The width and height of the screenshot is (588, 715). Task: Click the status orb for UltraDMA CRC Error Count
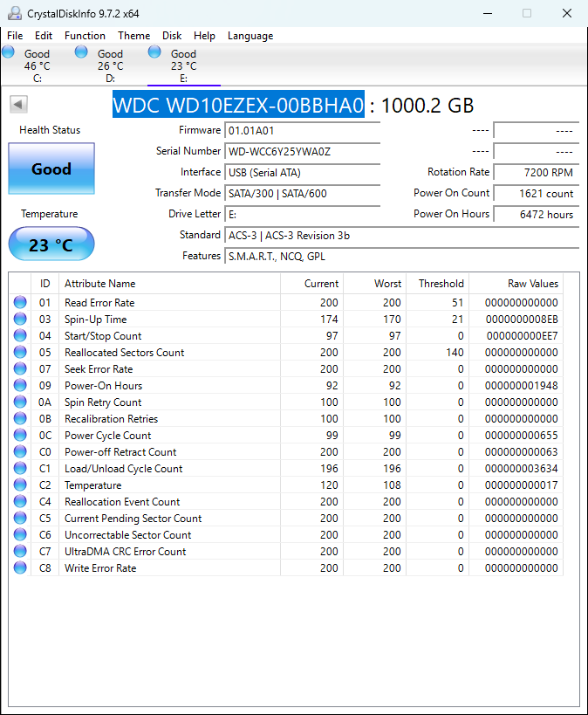[20, 551]
